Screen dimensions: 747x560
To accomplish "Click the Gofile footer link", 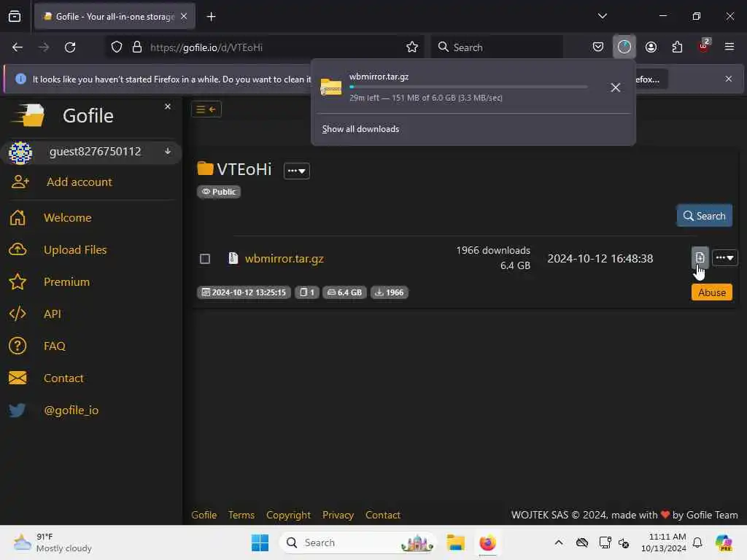I will pyautogui.click(x=204, y=516).
